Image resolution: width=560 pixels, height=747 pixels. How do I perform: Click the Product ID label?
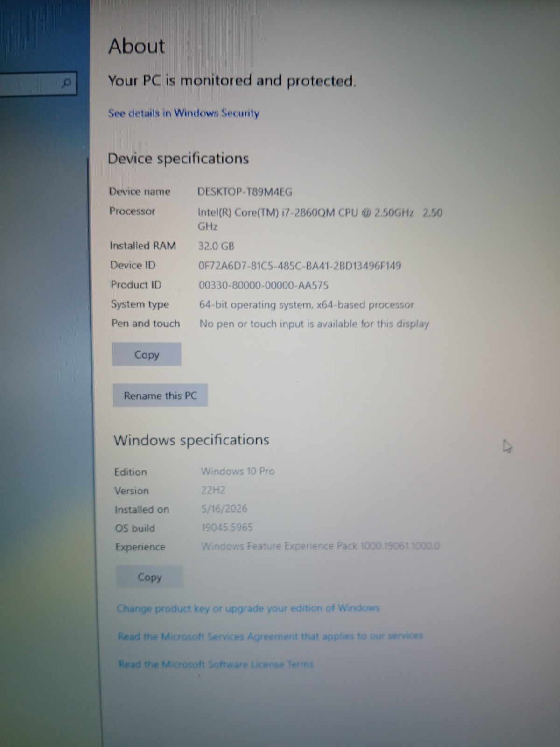(x=136, y=285)
